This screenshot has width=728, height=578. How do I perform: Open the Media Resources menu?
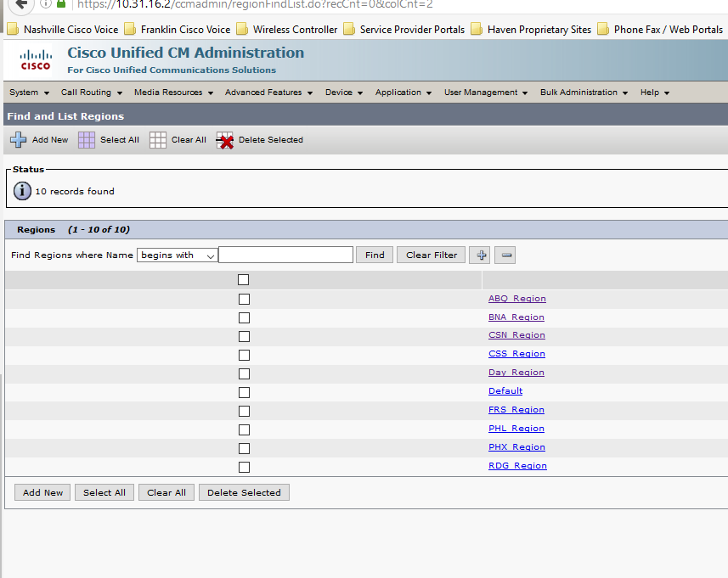point(173,93)
